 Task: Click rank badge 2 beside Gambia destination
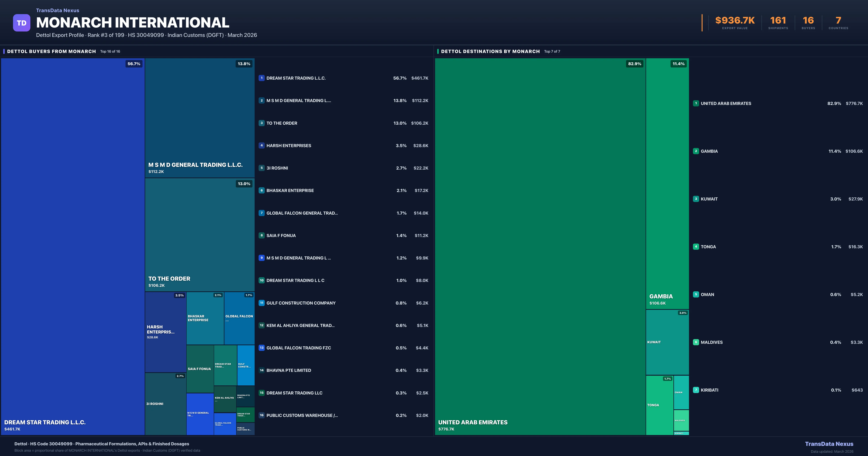696,151
